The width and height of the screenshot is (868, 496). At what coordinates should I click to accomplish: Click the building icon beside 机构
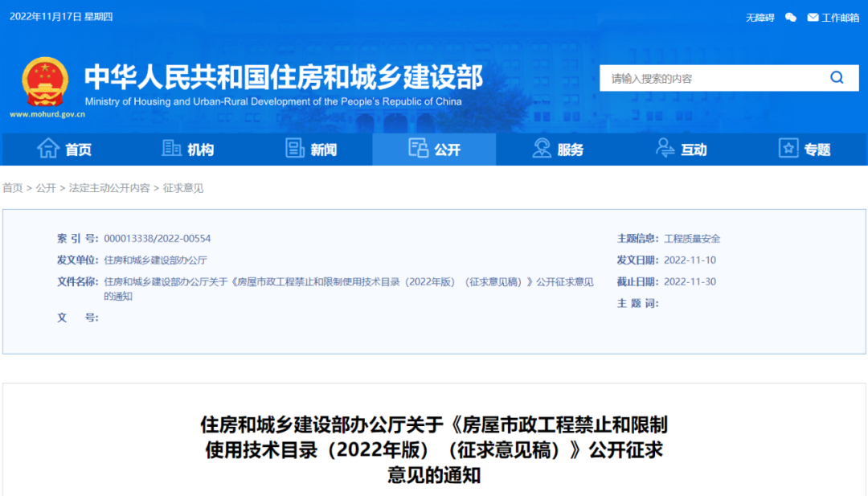[171, 149]
